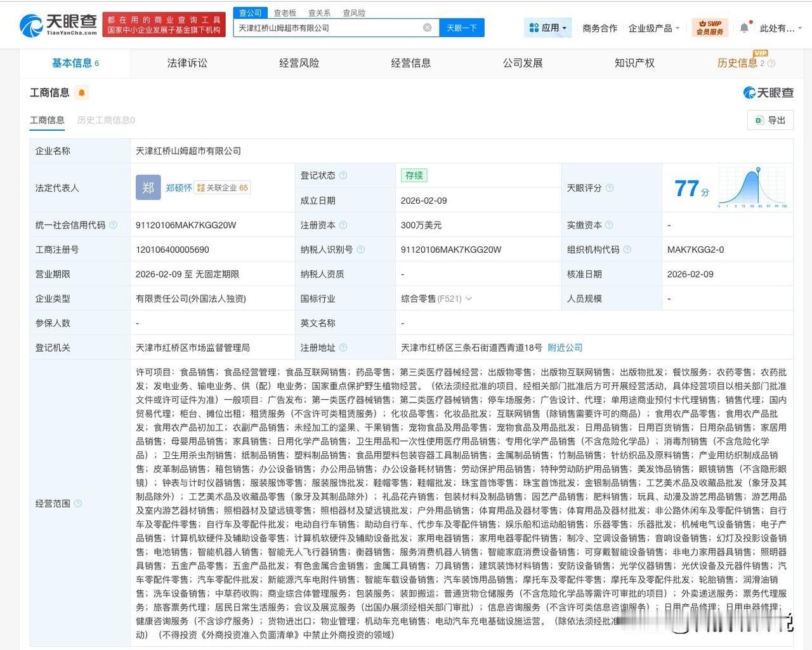The height and width of the screenshot is (650, 812).
Task: Open the 此处有... account dropdown
Action: coord(779,28)
